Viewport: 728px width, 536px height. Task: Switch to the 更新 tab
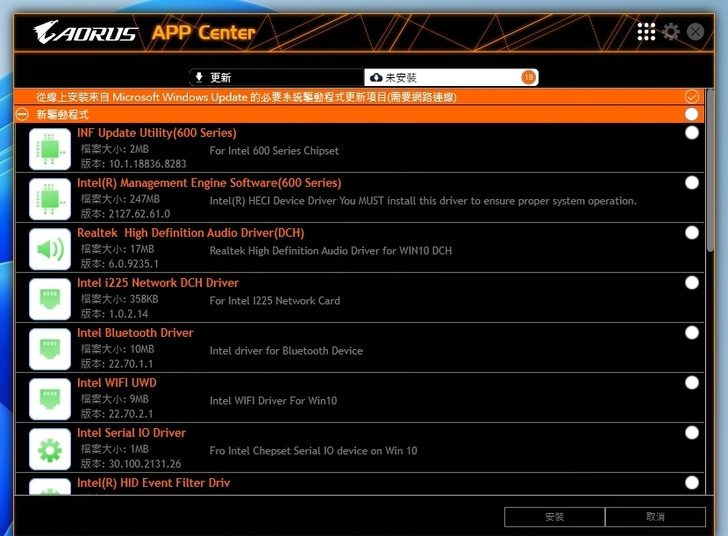(x=277, y=77)
